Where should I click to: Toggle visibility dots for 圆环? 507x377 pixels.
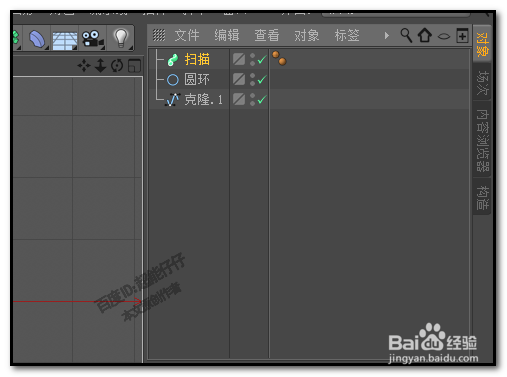(x=252, y=79)
